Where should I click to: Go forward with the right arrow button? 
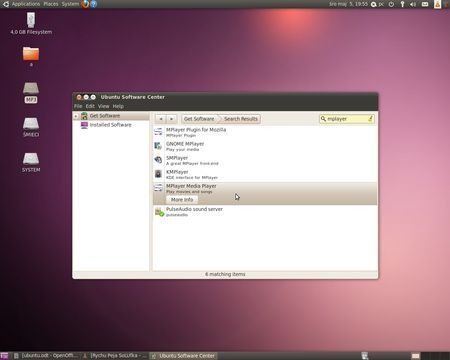(171, 119)
